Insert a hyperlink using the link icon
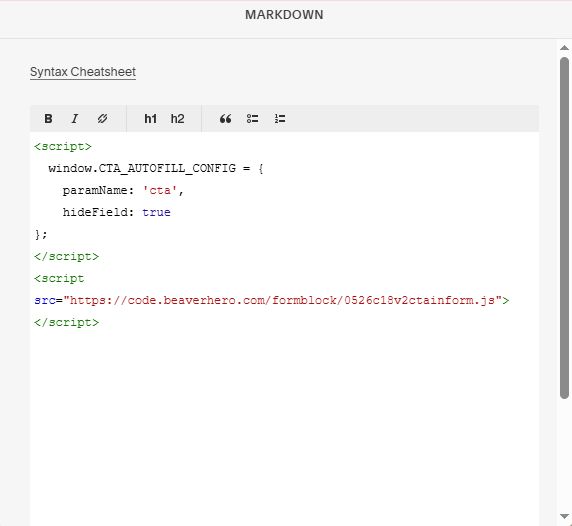Viewport: 572px width, 526px height. 102,119
